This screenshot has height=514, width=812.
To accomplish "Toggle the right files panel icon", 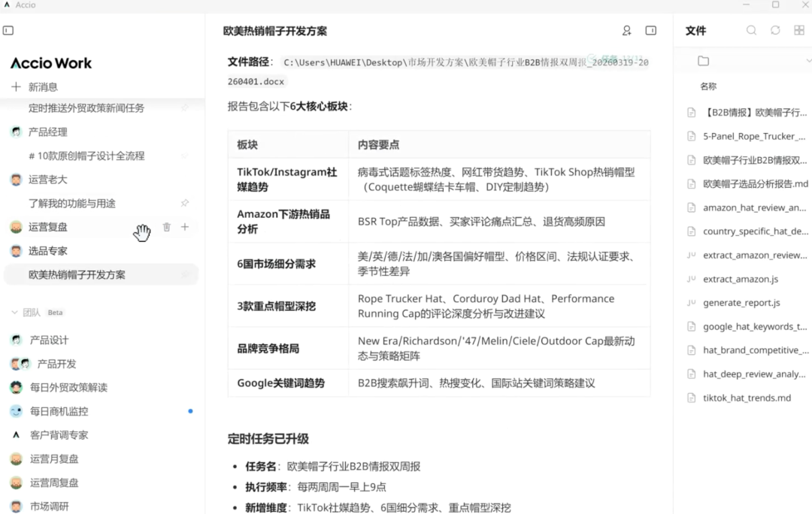I will point(651,31).
